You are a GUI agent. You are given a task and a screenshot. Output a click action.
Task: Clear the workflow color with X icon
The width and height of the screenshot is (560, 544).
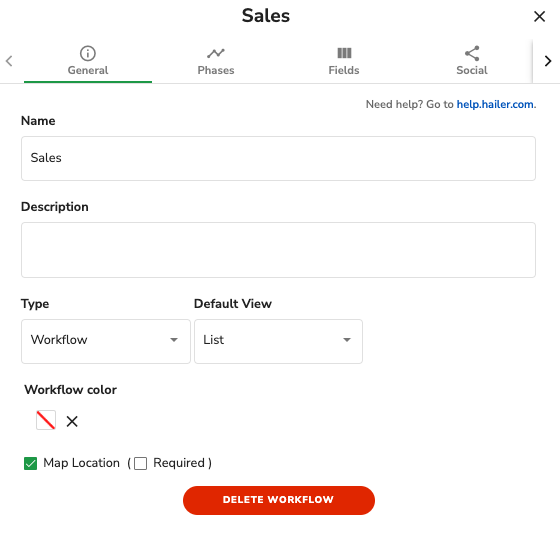72,421
